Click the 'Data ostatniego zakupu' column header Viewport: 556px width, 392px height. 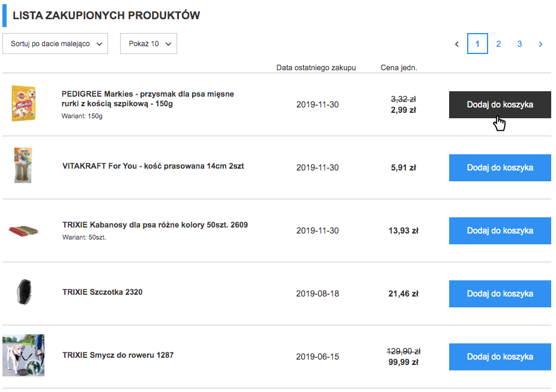point(316,68)
